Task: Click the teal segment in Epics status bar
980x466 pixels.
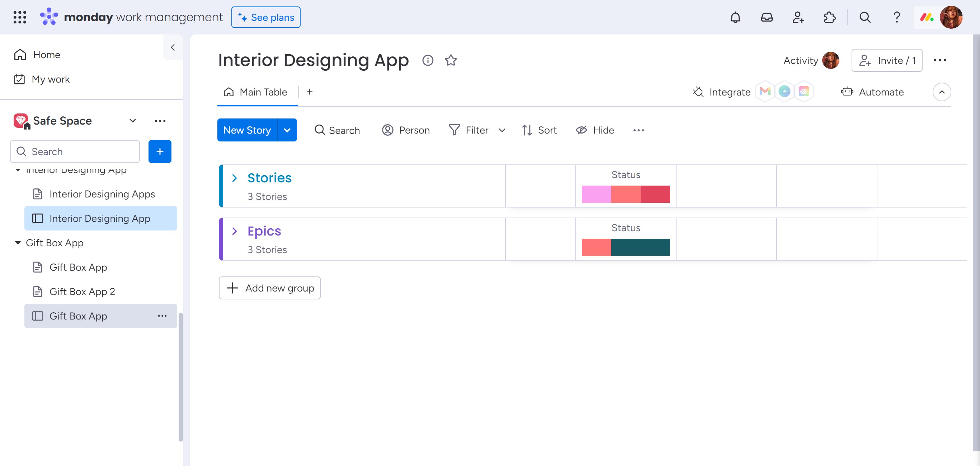Action: (x=640, y=247)
